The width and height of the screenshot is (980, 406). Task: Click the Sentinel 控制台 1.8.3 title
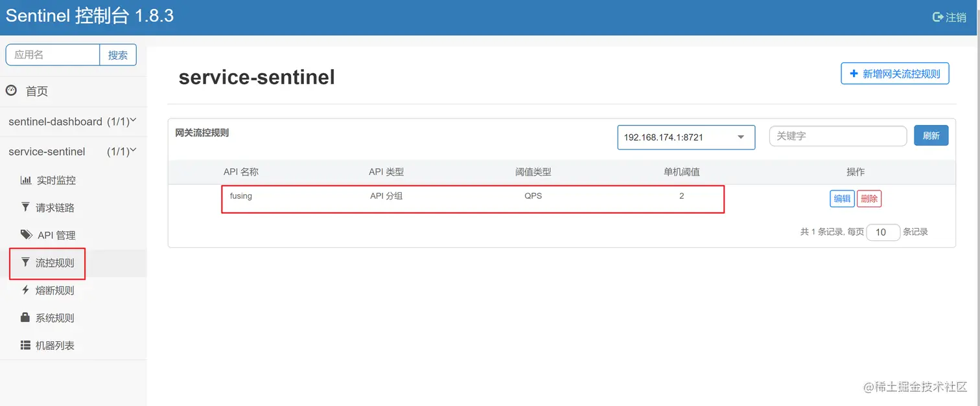(x=89, y=16)
